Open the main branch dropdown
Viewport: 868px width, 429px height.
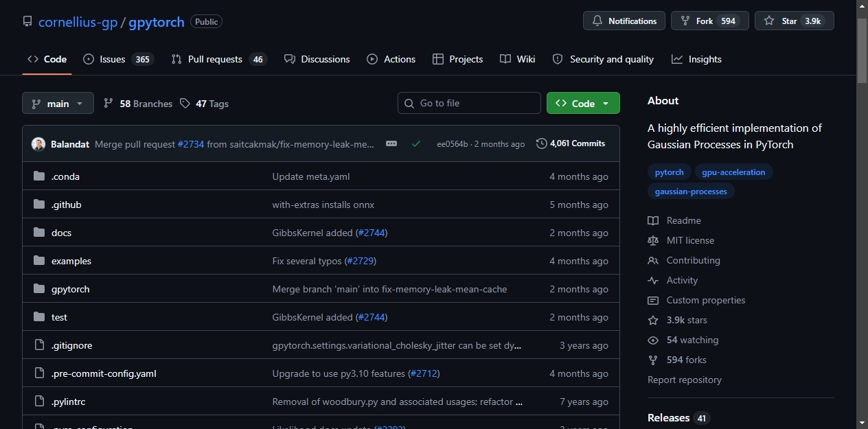(x=58, y=103)
